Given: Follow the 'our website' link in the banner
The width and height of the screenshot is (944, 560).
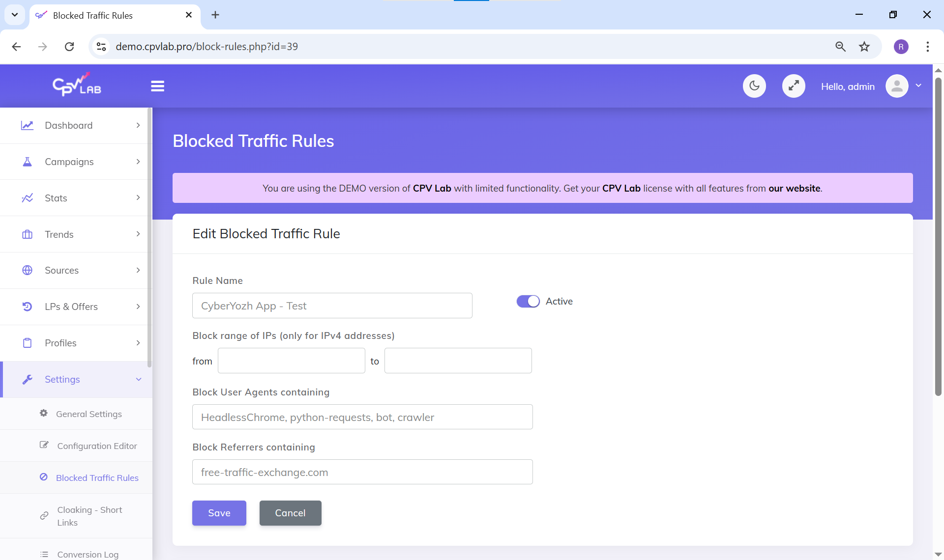Looking at the screenshot, I should pyautogui.click(x=794, y=188).
